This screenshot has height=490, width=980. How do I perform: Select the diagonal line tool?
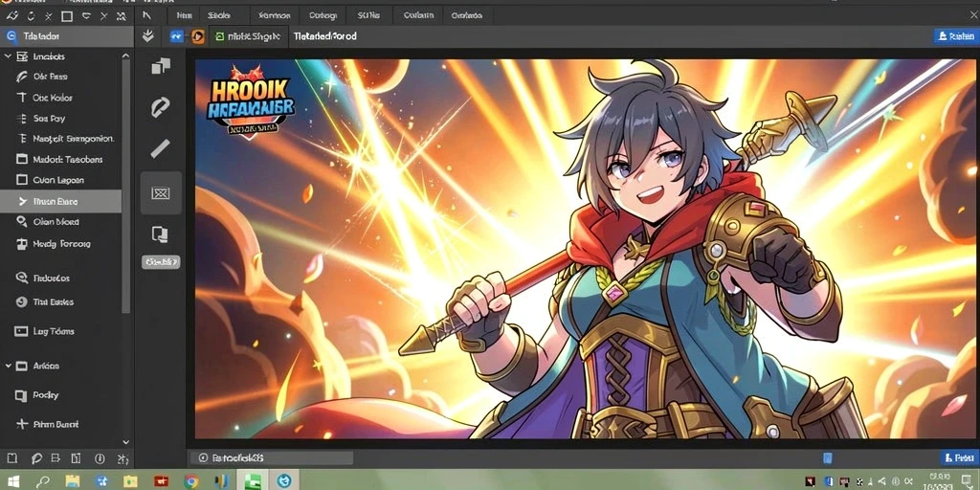(160, 148)
